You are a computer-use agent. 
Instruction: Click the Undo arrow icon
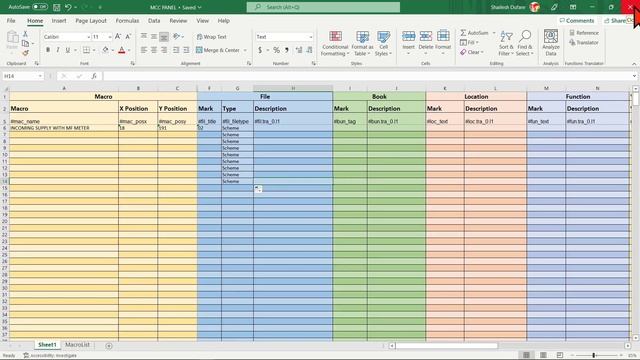pyautogui.click(x=68, y=7)
